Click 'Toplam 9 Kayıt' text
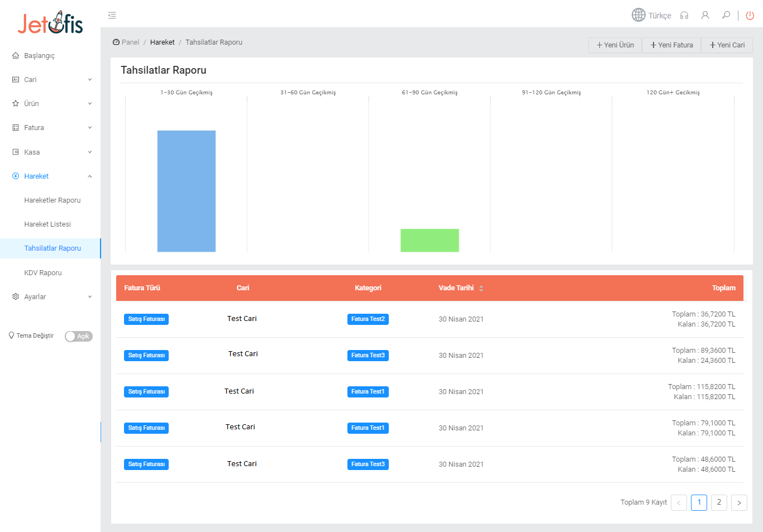The height and width of the screenshot is (532, 763). point(643,502)
